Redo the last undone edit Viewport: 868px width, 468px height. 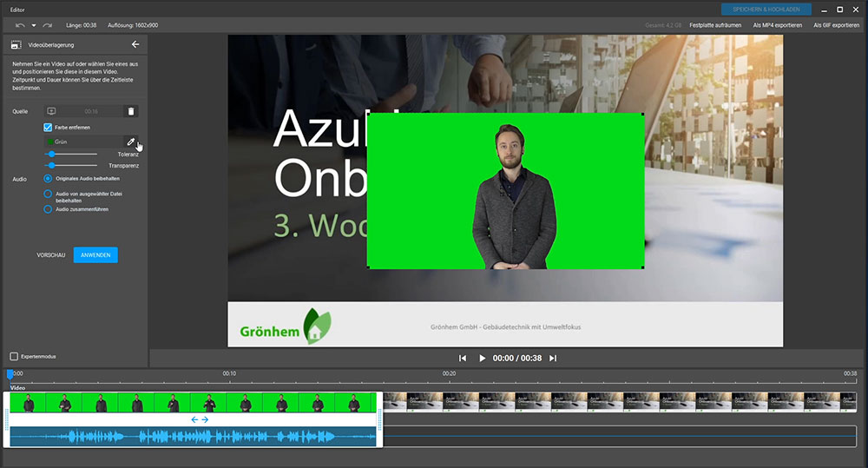48,25
